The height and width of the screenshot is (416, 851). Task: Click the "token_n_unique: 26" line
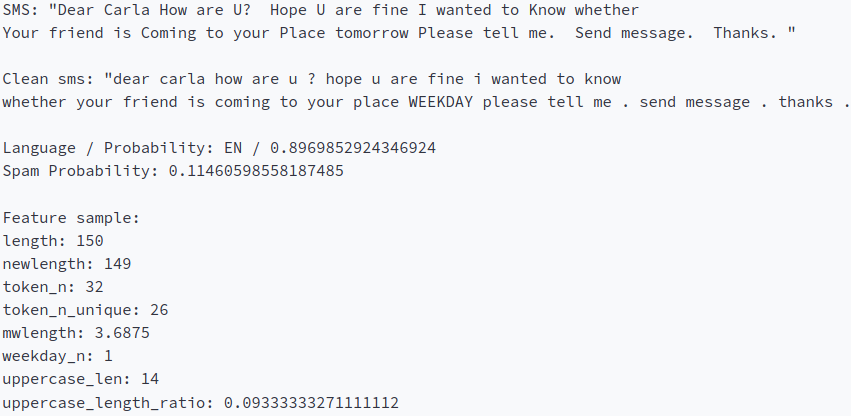click(85, 310)
